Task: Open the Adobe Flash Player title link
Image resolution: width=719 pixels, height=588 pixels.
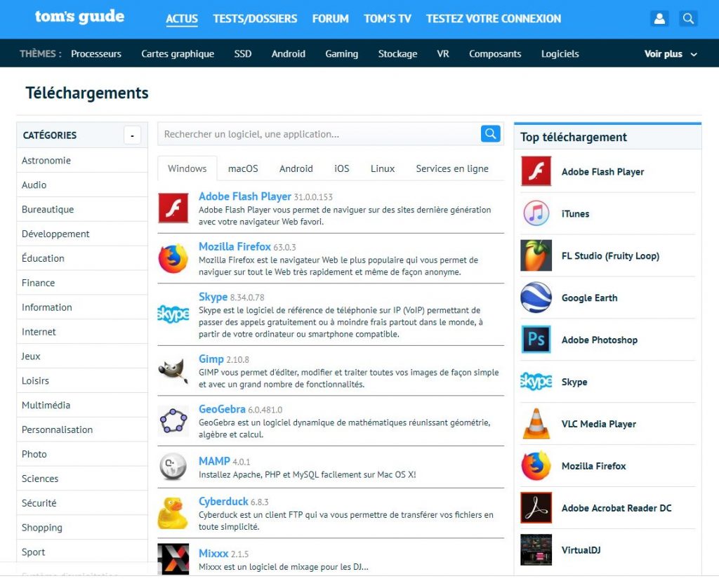Action: [x=245, y=196]
